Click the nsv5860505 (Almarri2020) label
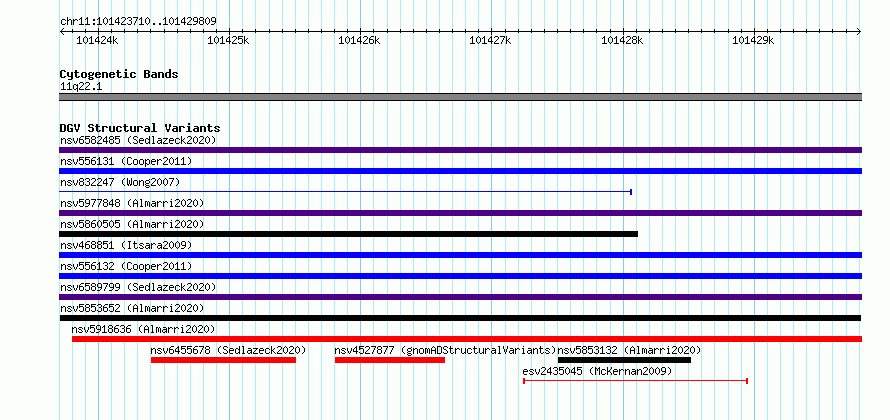 pyautogui.click(x=132, y=224)
